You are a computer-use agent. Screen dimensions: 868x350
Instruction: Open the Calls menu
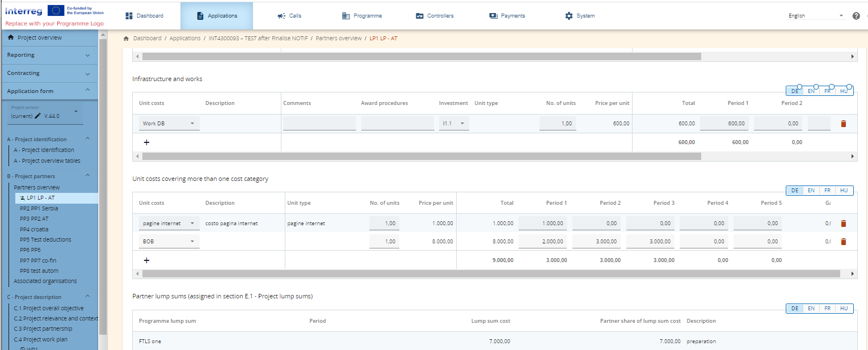point(289,16)
